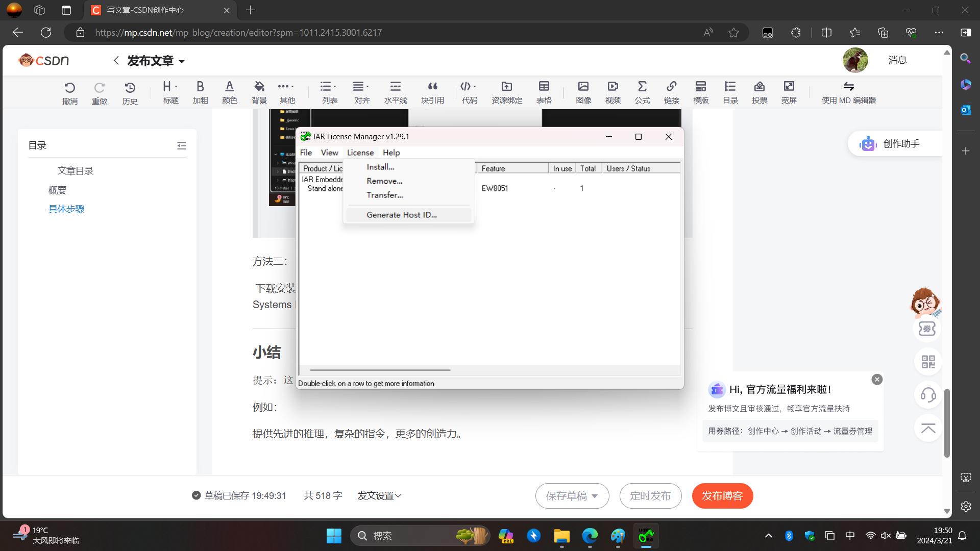The width and height of the screenshot is (980, 551).
Task: Select the 具体步骤 entry in the outline
Action: [x=66, y=209]
